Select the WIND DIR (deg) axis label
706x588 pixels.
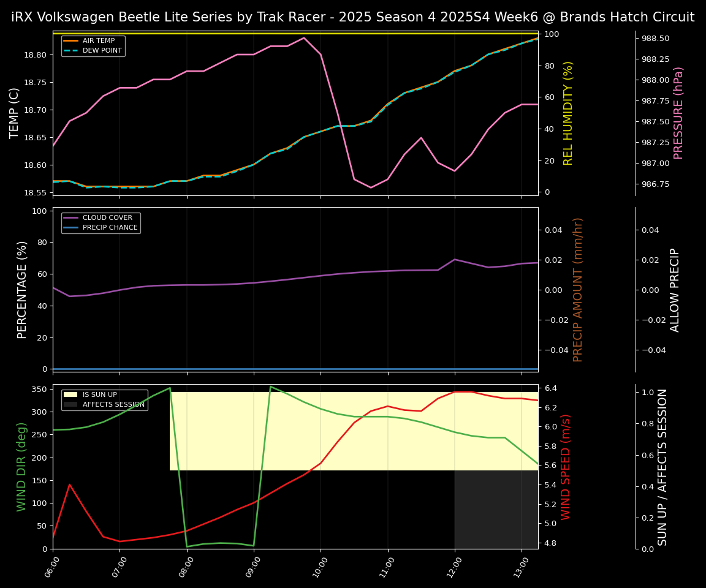click(22, 466)
